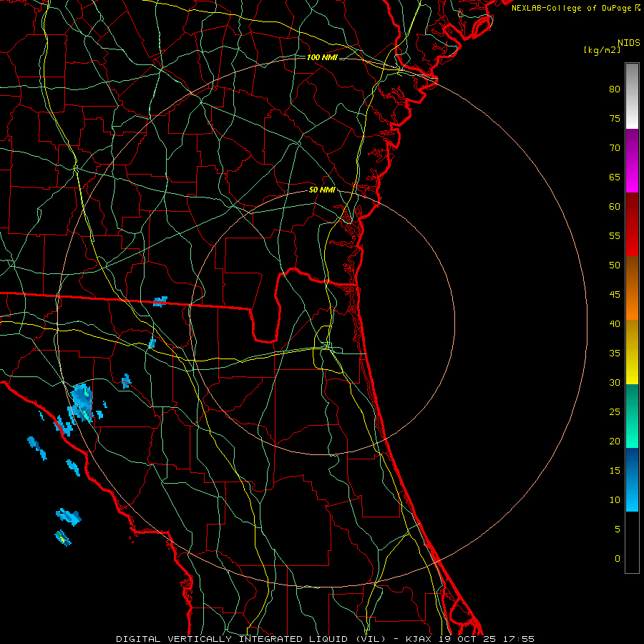Click the 50 NMI range ring label
The image size is (644, 644).
click(322, 190)
